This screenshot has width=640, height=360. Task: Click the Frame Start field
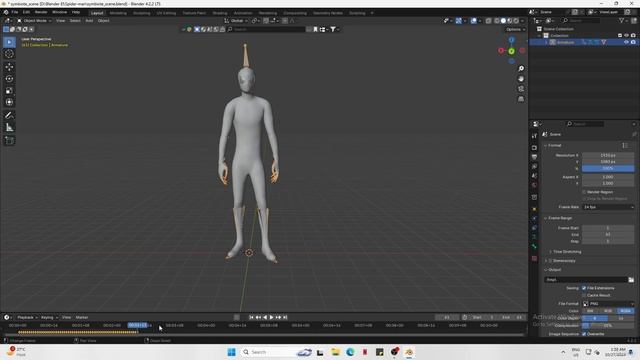tap(608, 228)
